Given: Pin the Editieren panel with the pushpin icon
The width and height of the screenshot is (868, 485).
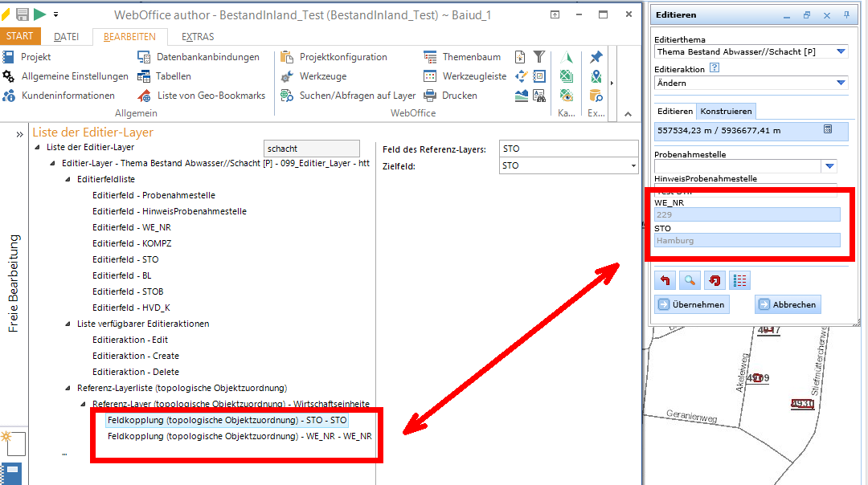Looking at the screenshot, I should [x=846, y=14].
